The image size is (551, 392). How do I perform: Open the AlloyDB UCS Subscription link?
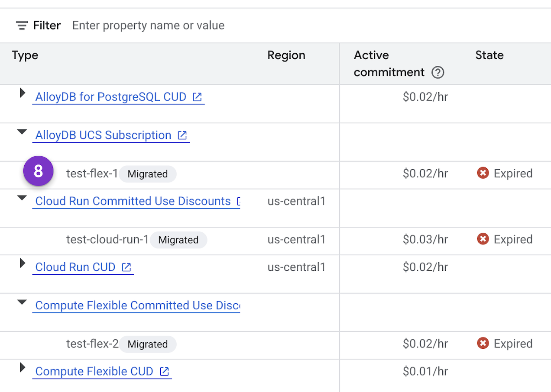tap(104, 135)
